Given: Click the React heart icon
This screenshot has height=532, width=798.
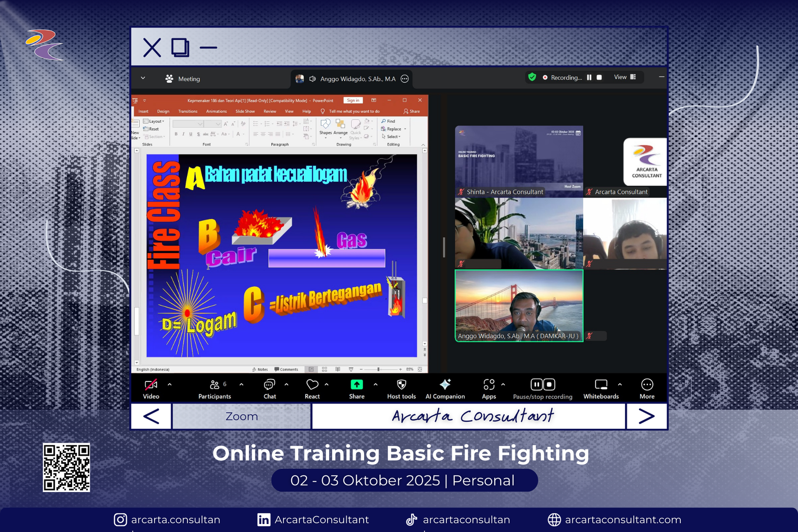Looking at the screenshot, I should tap(312, 384).
